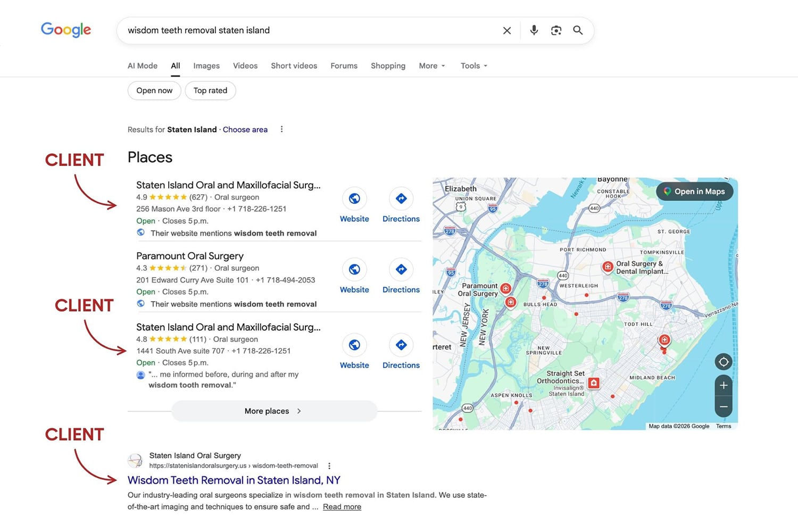Zoom in on the map with plus
This screenshot has width=798, height=532.
pyautogui.click(x=724, y=385)
